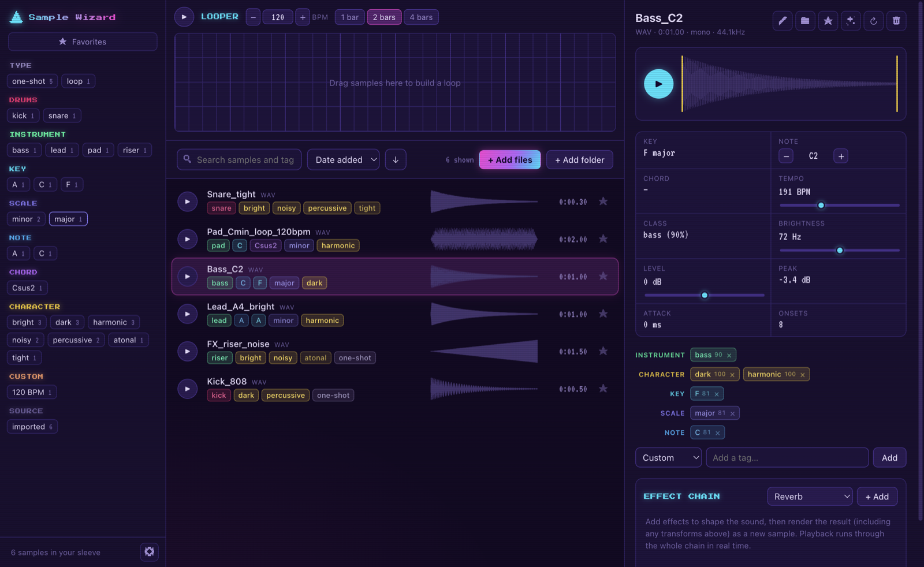This screenshot has width=924, height=567.
Task: Play the FX_riser_noise sample
Action: point(187,351)
